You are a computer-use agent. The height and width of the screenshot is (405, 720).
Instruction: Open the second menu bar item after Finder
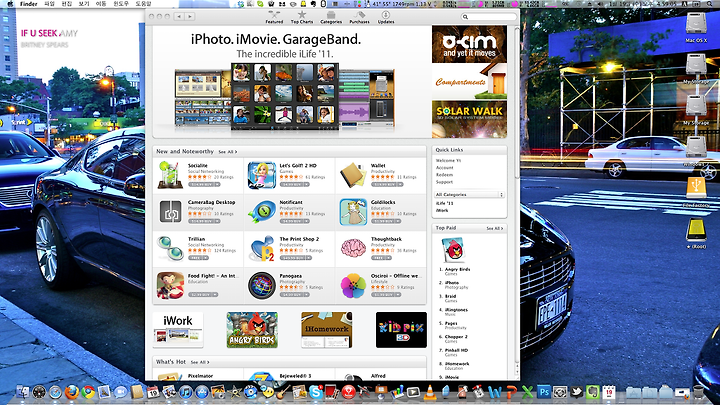click(67, 4)
